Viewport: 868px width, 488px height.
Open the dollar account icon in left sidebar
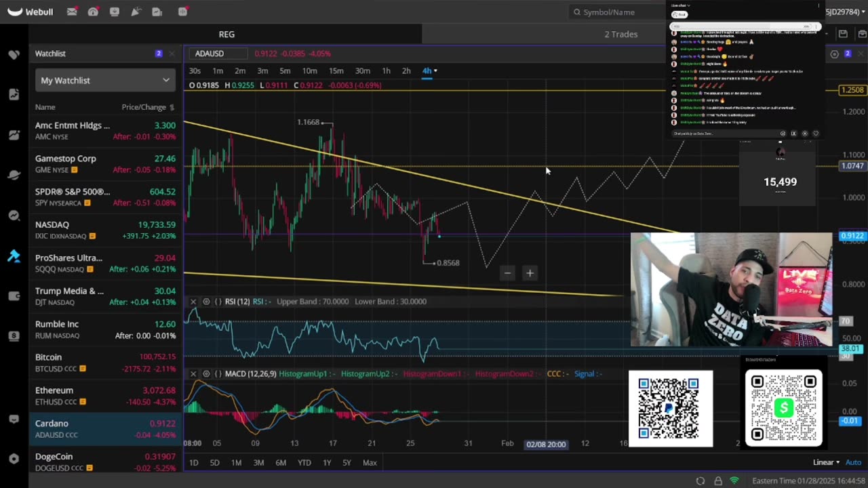(x=14, y=335)
